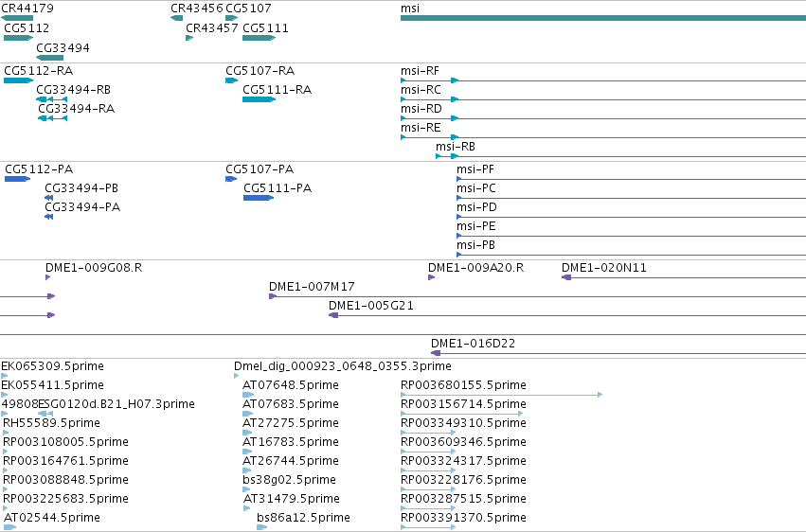Click the CG5107 gene label
The width and height of the screenshot is (806, 532).
click(x=248, y=9)
